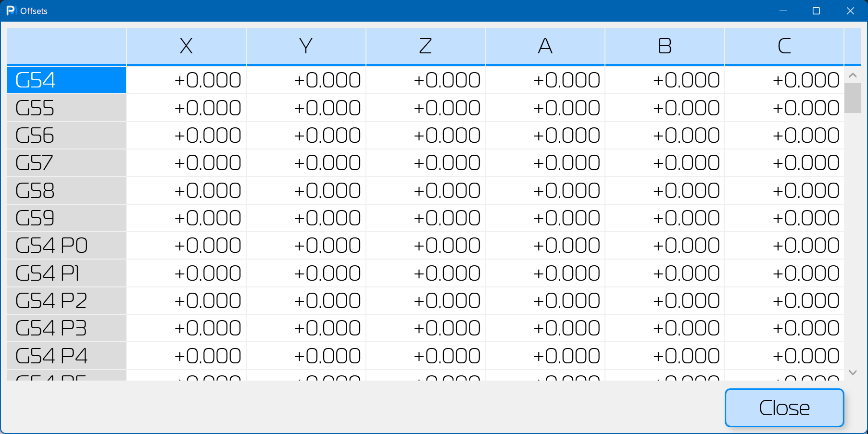Select the G54 P0 row header
The height and width of the screenshot is (434, 868).
click(x=66, y=246)
